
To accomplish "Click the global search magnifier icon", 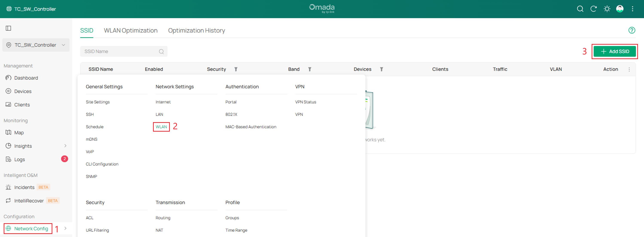I will coord(580,9).
